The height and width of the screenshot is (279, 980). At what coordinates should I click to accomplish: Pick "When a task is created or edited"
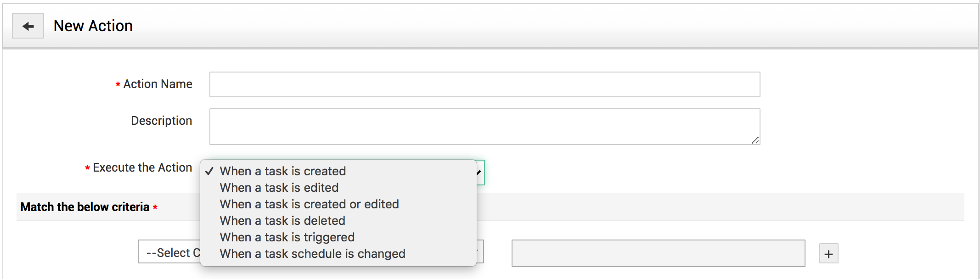[x=309, y=204]
